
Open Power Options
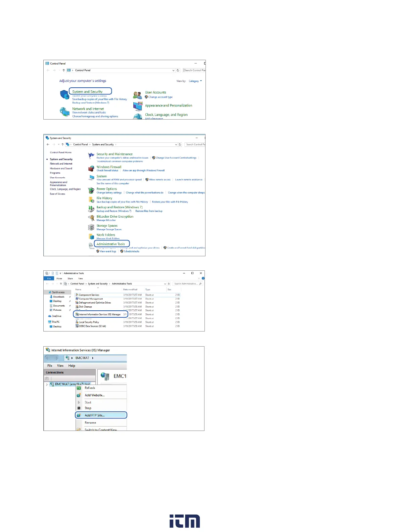click(107, 189)
